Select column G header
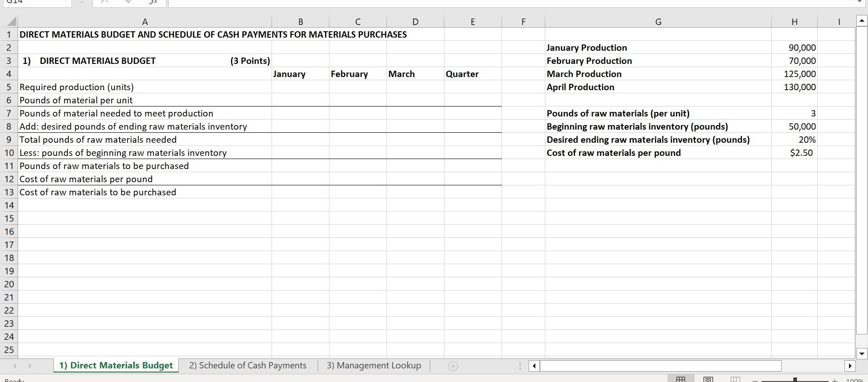 658,22
